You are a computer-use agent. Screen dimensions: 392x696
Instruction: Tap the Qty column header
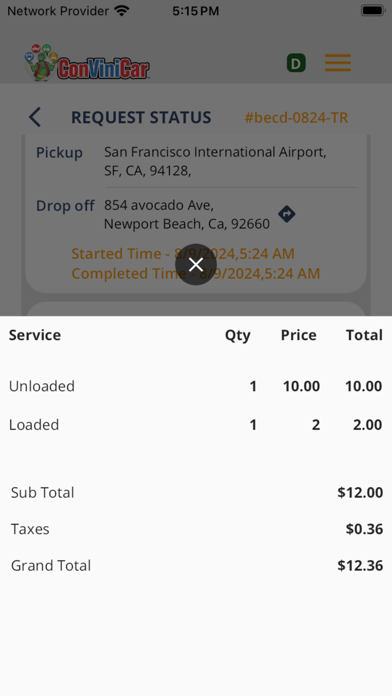238,335
